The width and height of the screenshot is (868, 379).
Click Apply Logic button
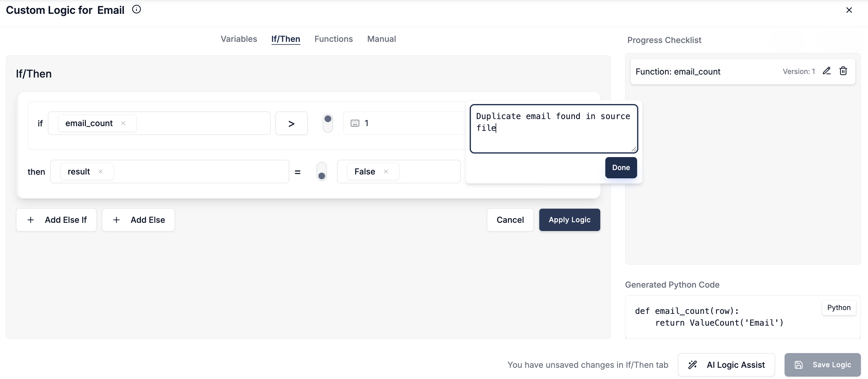point(569,220)
